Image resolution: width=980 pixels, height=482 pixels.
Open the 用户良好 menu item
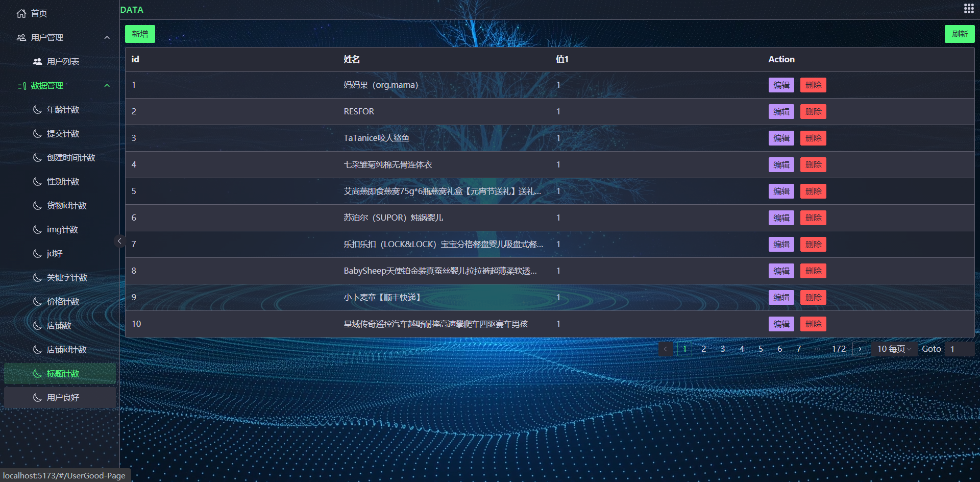click(x=60, y=397)
